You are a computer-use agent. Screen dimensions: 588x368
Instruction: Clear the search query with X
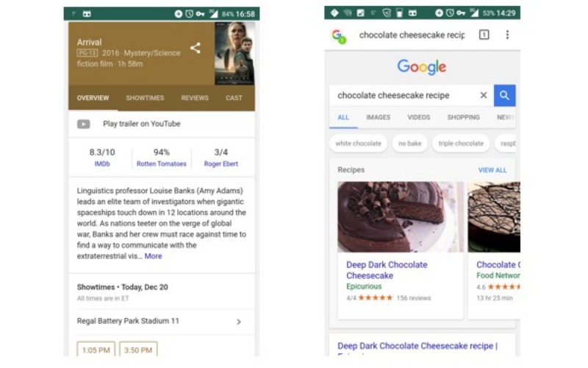tap(484, 96)
